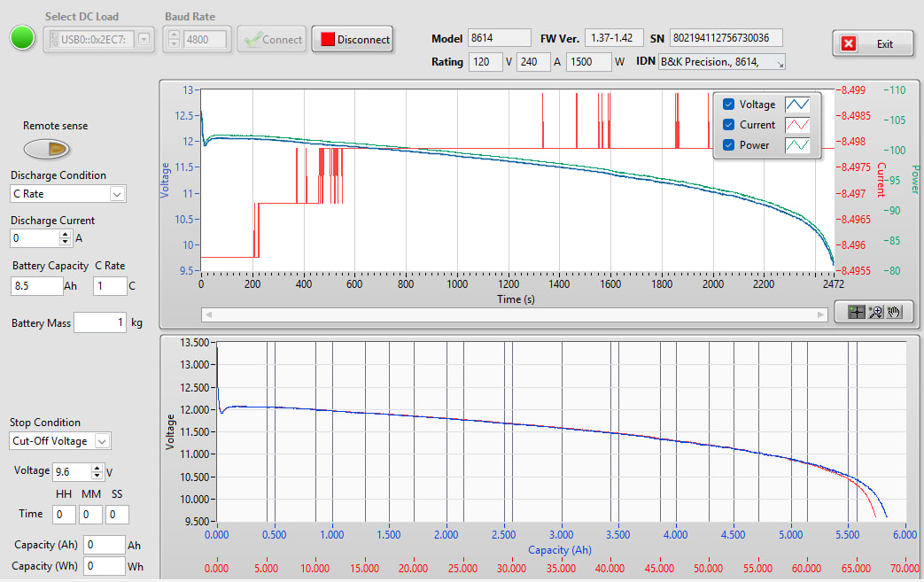Uncheck the Voltage plot checkbox

pos(728,105)
